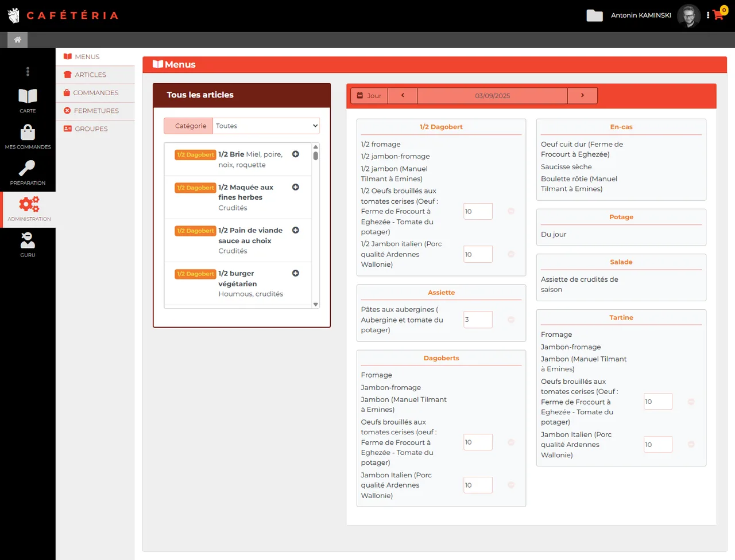The image size is (735, 560).
Task: Add 1/2 Maquée aux fines herbes
Action: point(296,187)
